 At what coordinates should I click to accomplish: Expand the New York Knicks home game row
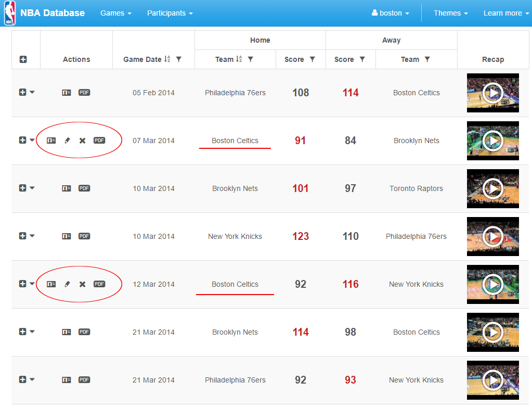tap(22, 236)
